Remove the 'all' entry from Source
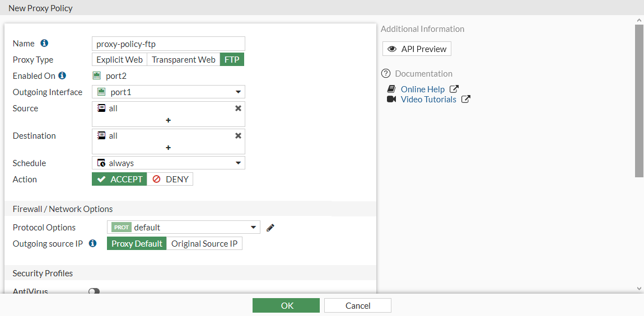644x316 pixels. [x=238, y=108]
